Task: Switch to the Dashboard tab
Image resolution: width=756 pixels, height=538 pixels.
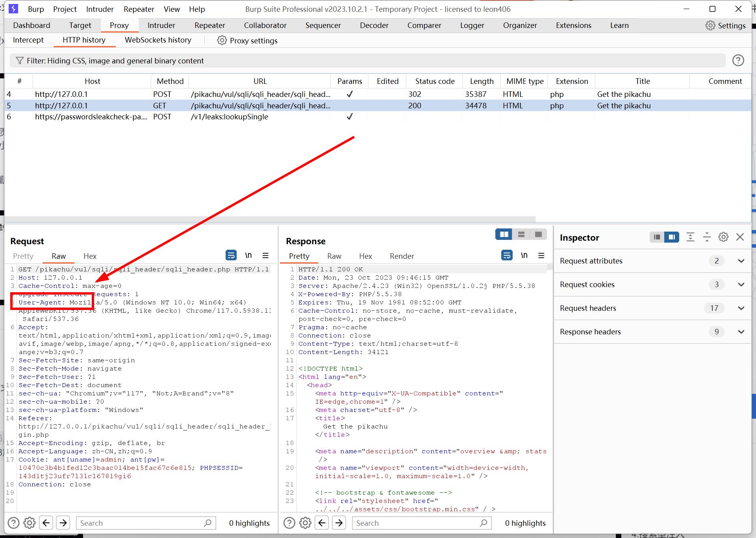Action: pyautogui.click(x=31, y=26)
